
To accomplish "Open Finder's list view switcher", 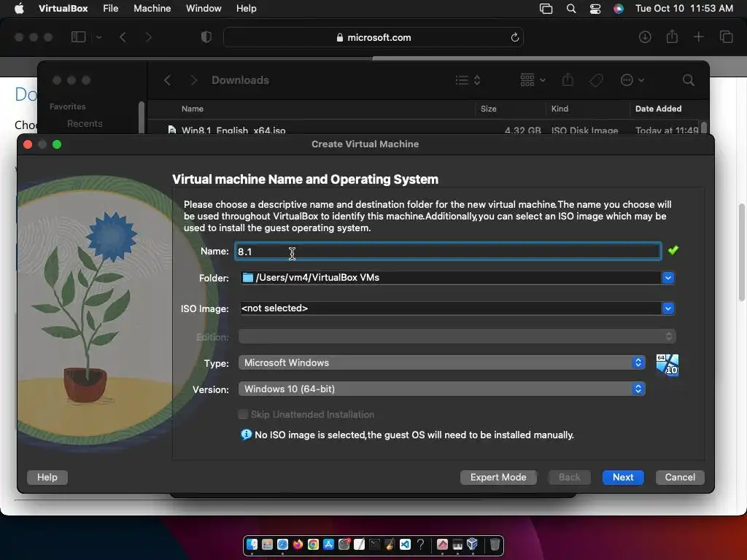I will point(468,80).
